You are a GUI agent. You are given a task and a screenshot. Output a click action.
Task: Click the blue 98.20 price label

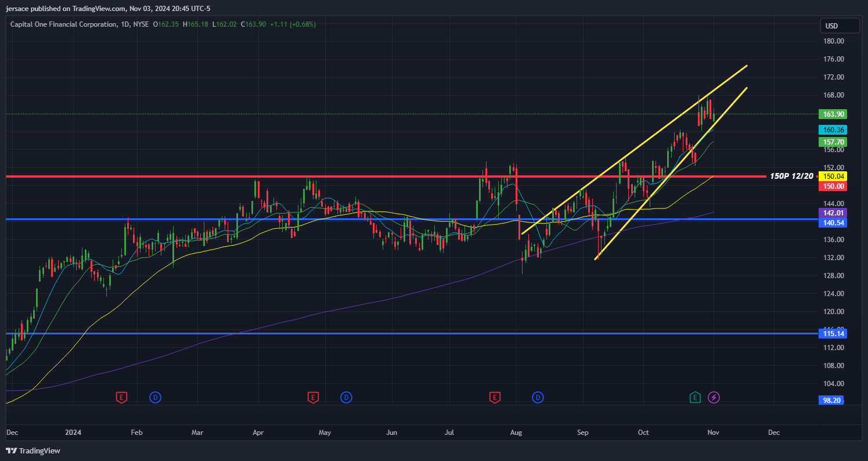point(833,401)
